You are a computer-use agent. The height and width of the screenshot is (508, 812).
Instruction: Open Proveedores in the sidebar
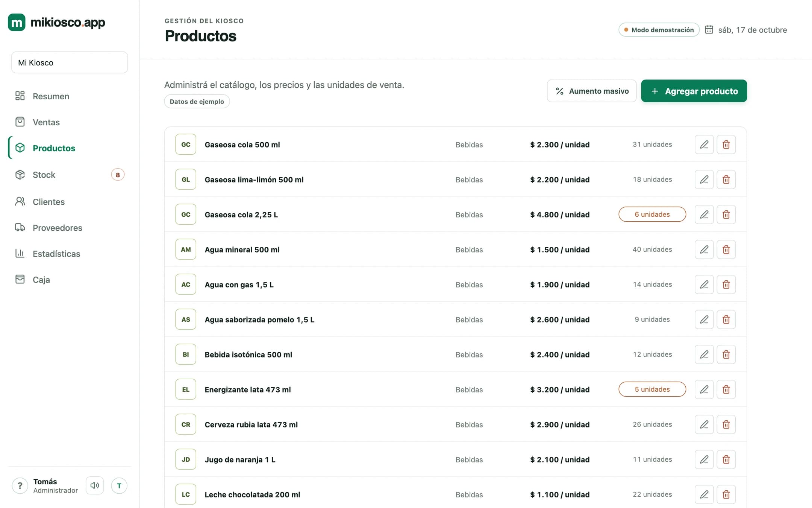(x=70, y=228)
